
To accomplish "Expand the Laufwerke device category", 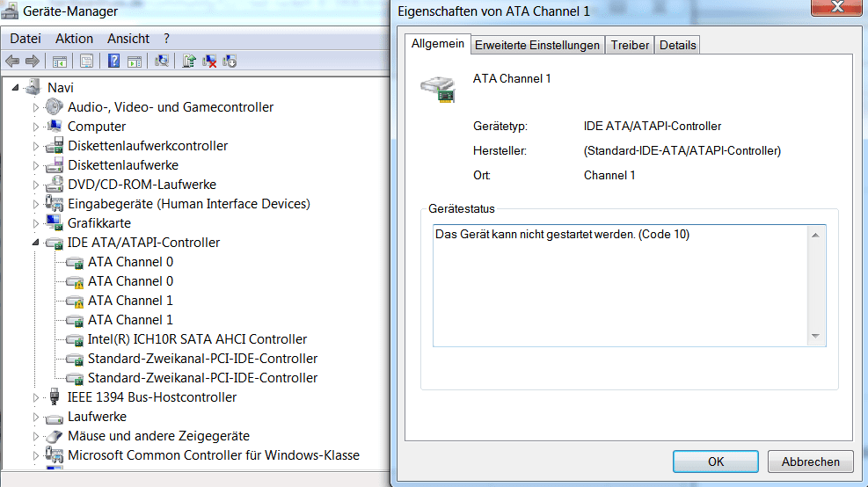I will click(x=37, y=417).
